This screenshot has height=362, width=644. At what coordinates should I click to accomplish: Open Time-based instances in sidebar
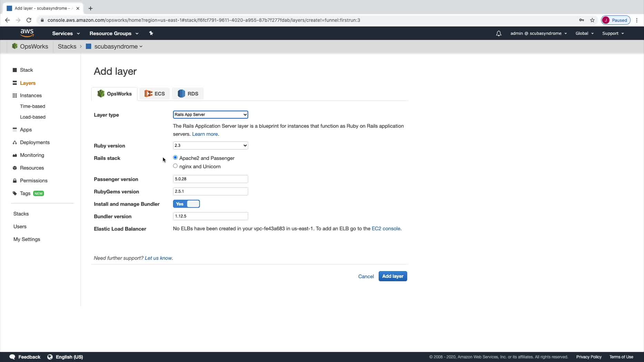pyautogui.click(x=32, y=106)
